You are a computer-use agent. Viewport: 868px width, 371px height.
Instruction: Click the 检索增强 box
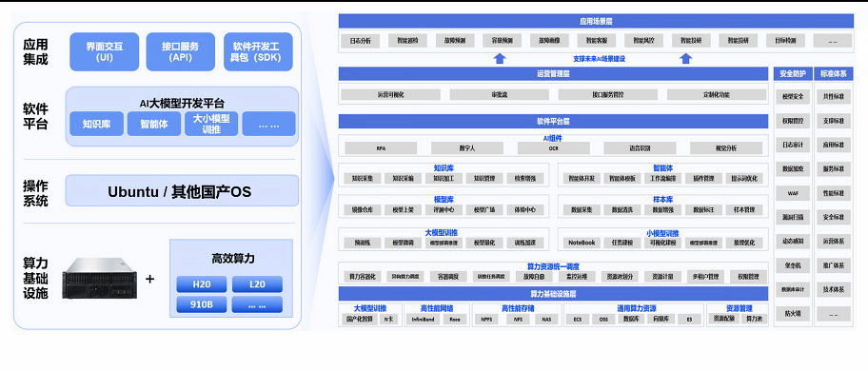coord(525,179)
